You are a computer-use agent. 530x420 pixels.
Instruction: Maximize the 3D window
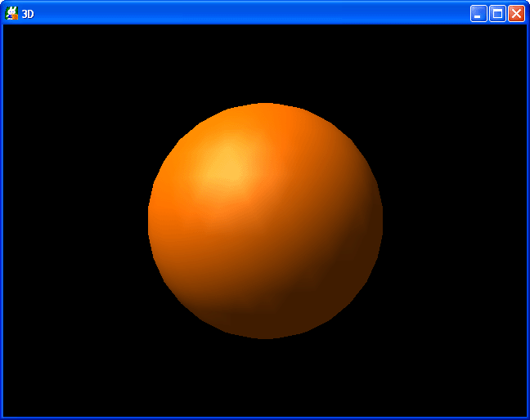pyautogui.click(x=497, y=13)
